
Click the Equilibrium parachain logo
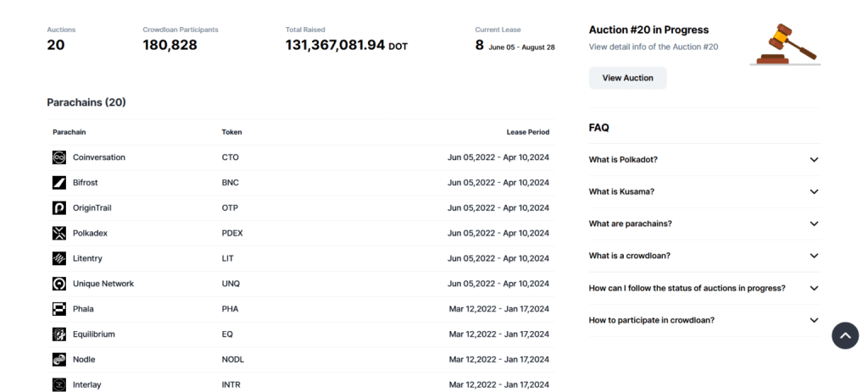tap(59, 334)
